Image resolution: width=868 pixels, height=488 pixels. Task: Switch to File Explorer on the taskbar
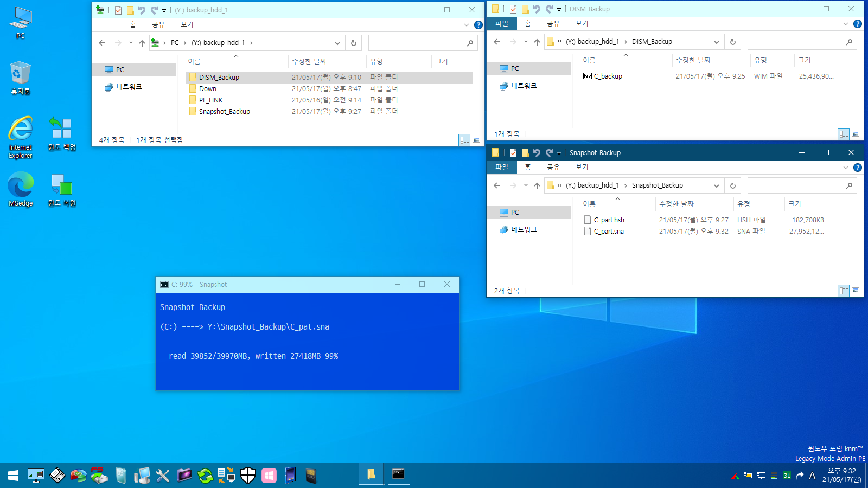tap(371, 474)
